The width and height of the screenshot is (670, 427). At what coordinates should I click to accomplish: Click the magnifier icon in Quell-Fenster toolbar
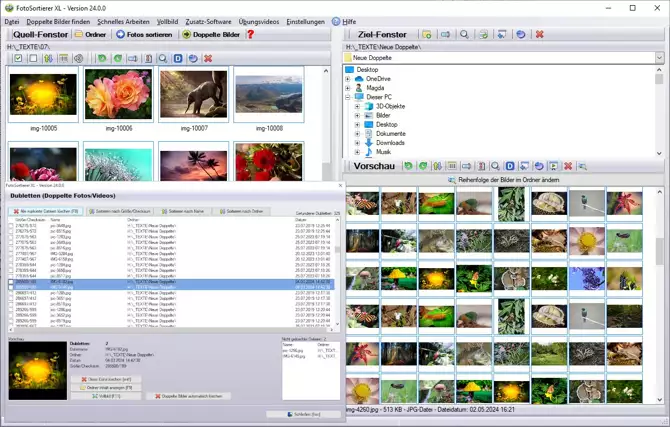click(x=163, y=59)
